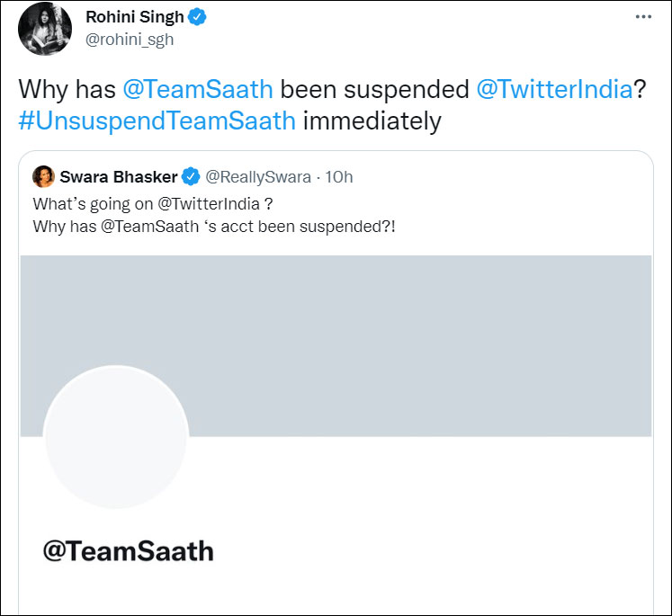
Task: Click Swara Bhasker's small avatar
Action: coord(43,176)
